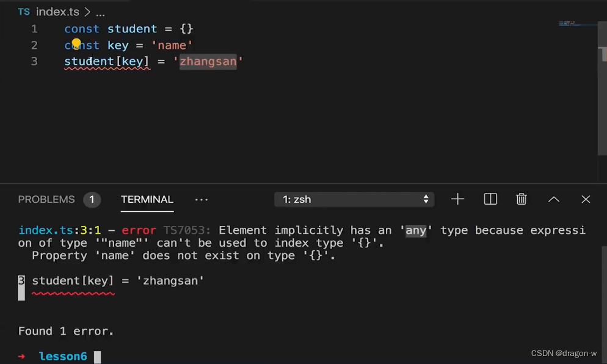The image size is (607, 364).
Task: Switch to the PROBLEMS tab
Action: point(46,200)
